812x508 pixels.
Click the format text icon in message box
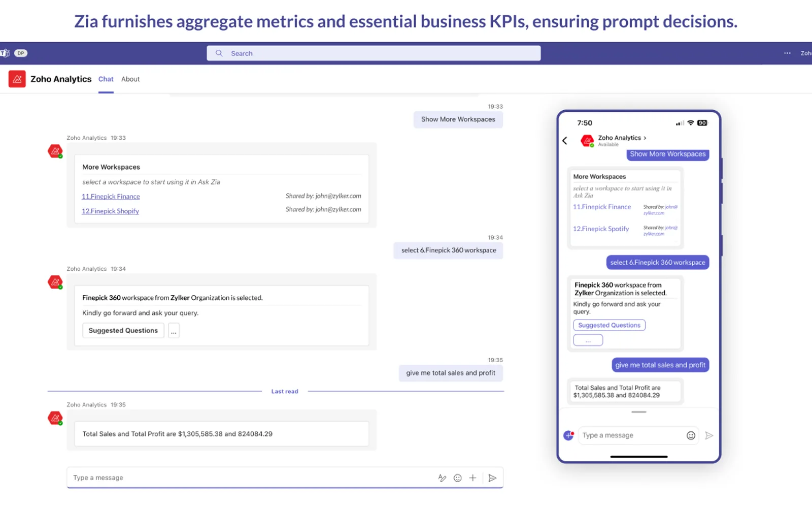442,478
